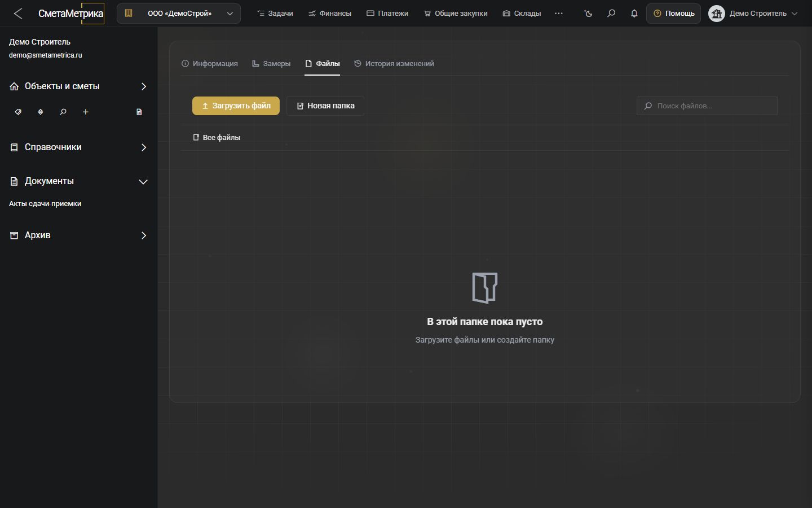Go to Платежи in the top menu
This screenshot has height=508, width=812.
click(387, 14)
